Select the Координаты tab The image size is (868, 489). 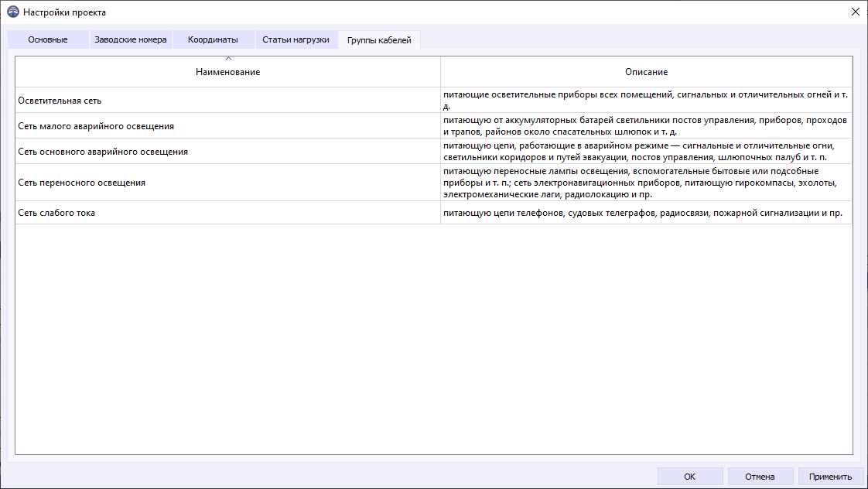(213, 38)
